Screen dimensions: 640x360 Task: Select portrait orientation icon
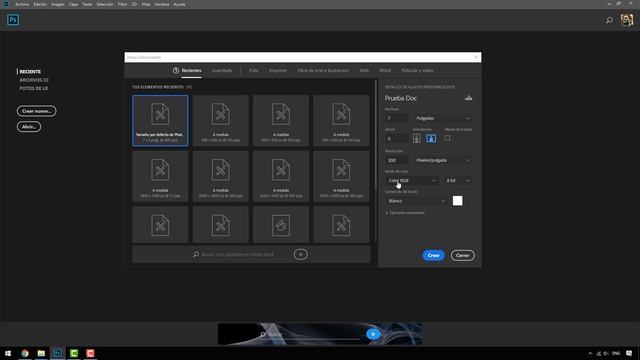(x=417, y=138)
